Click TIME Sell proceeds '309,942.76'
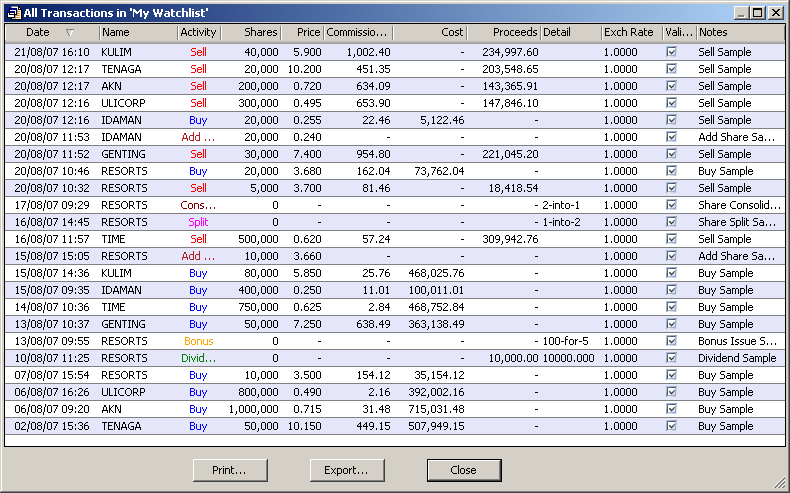790x493 pixels. point(510,239)
